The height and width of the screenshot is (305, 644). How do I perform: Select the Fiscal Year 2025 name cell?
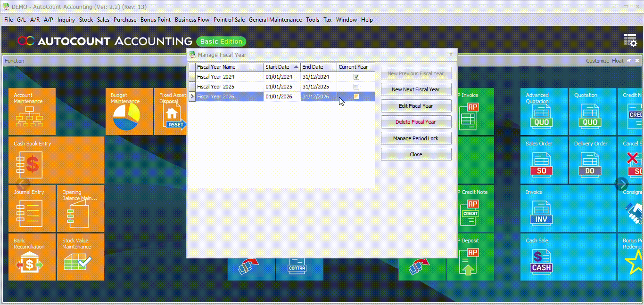point(230,87)
